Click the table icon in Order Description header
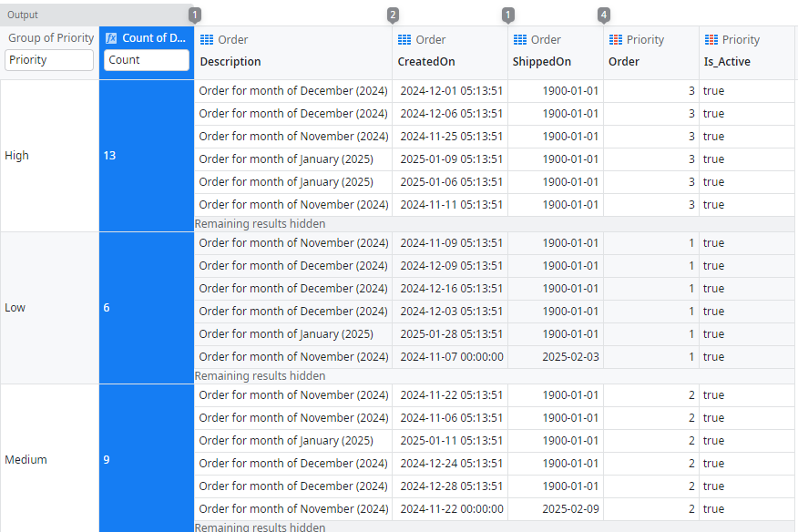The image size is (798, 532). (x=207, y=40)
